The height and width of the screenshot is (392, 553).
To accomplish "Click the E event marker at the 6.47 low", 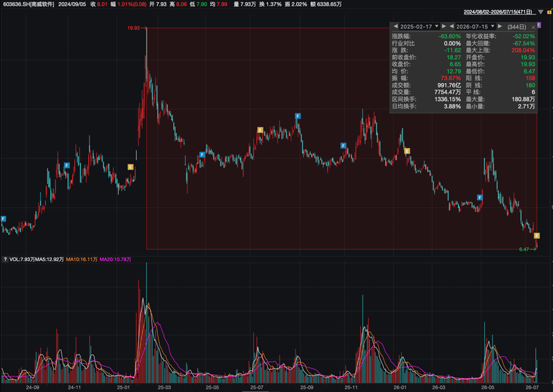I will tap(537, 236).
